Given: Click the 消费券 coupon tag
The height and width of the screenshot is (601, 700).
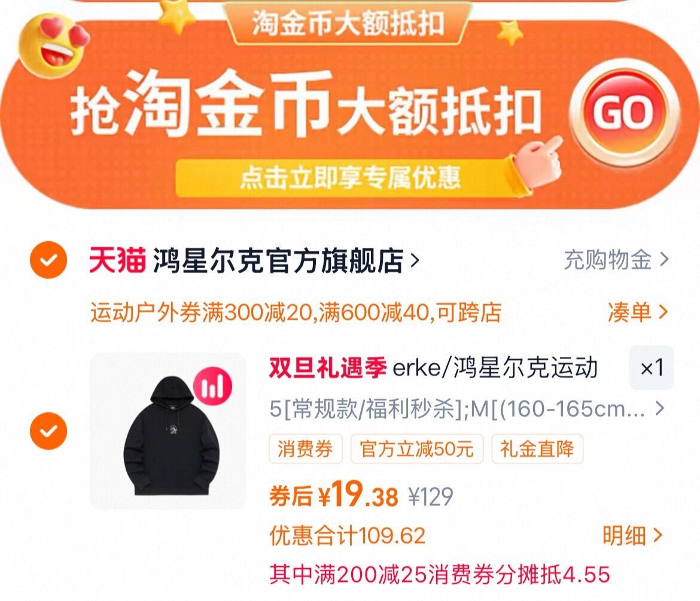Looking at the screenshot, I should click(x=305, y=449).
